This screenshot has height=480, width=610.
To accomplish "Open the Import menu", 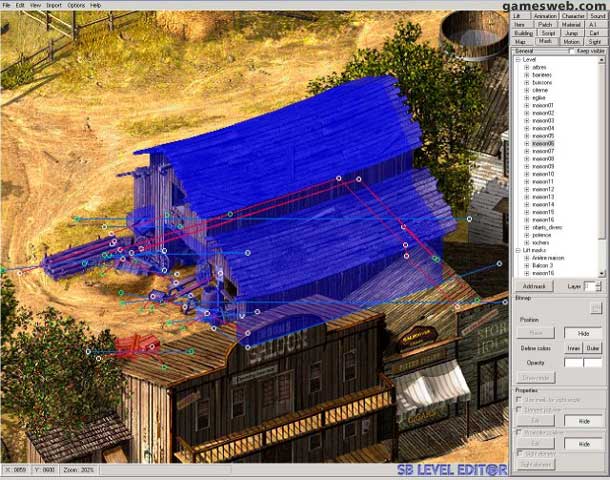I will coord(53,5).
